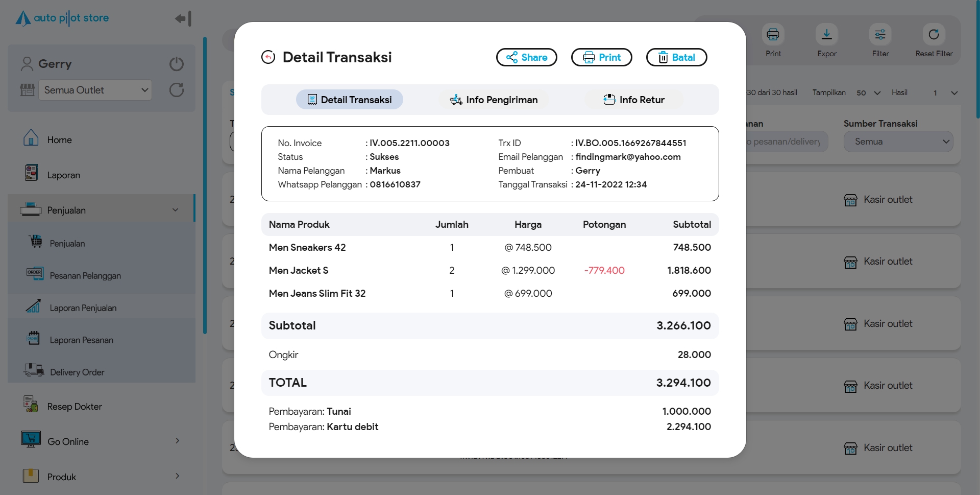
Task: Open the Filter settings icon
Action: pyautogui.click(x=880, y=35)
